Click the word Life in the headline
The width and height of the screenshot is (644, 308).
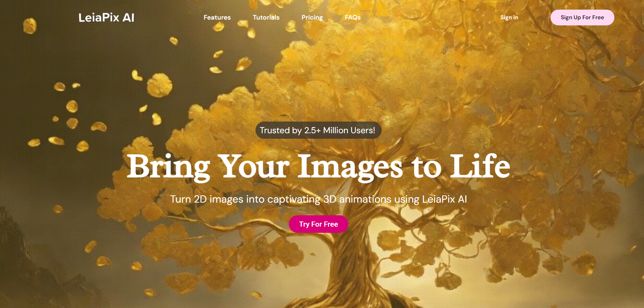480,166
